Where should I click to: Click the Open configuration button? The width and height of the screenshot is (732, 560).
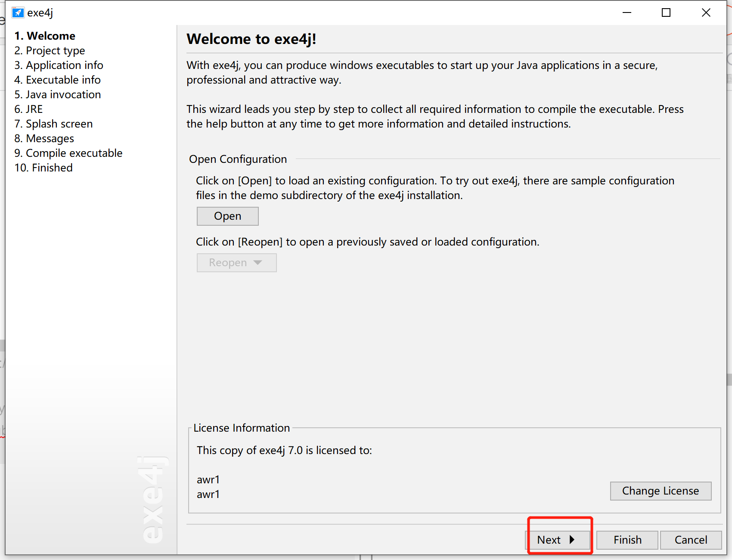point(228,216)
